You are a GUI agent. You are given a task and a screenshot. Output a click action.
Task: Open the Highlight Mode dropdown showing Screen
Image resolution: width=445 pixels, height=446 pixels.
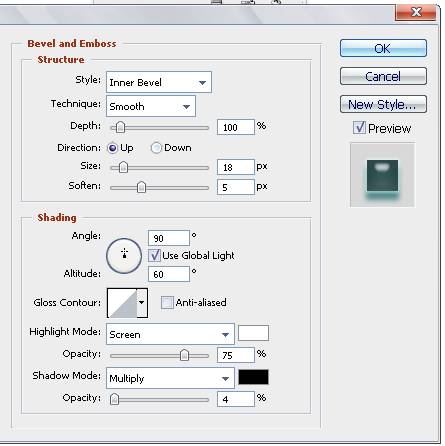pyautogui.click(x=170, y=334)
